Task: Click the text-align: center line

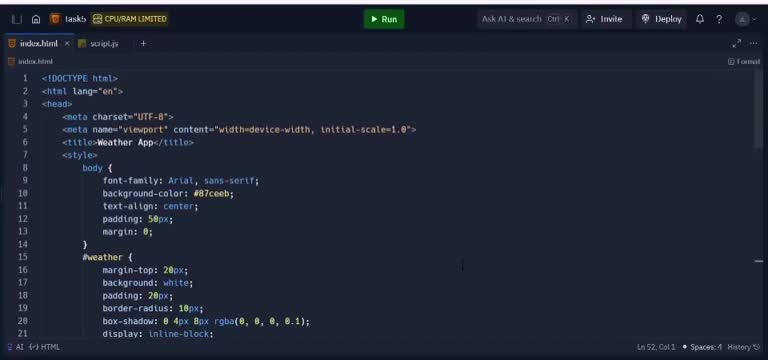Action: pos(150,206)
